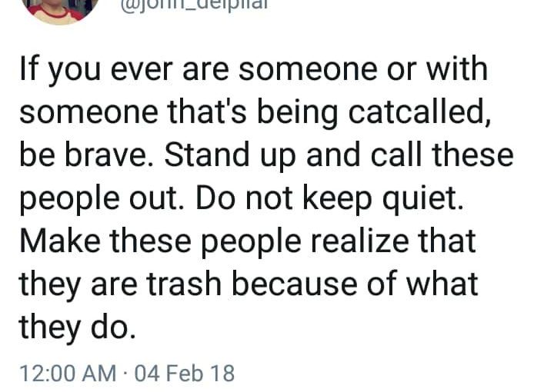Open the tweet author's profile picture
This screenshot has width=554, height=392.
(61, 11)
